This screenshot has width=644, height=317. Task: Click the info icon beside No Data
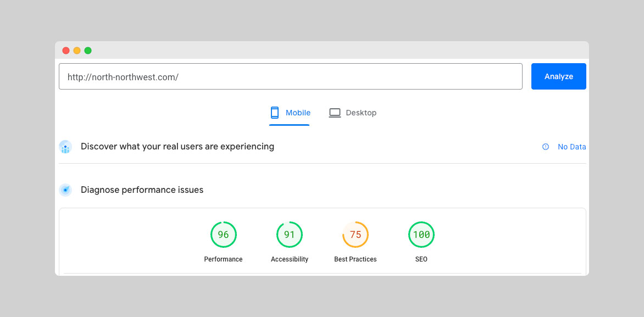click(x=546, y=147)
